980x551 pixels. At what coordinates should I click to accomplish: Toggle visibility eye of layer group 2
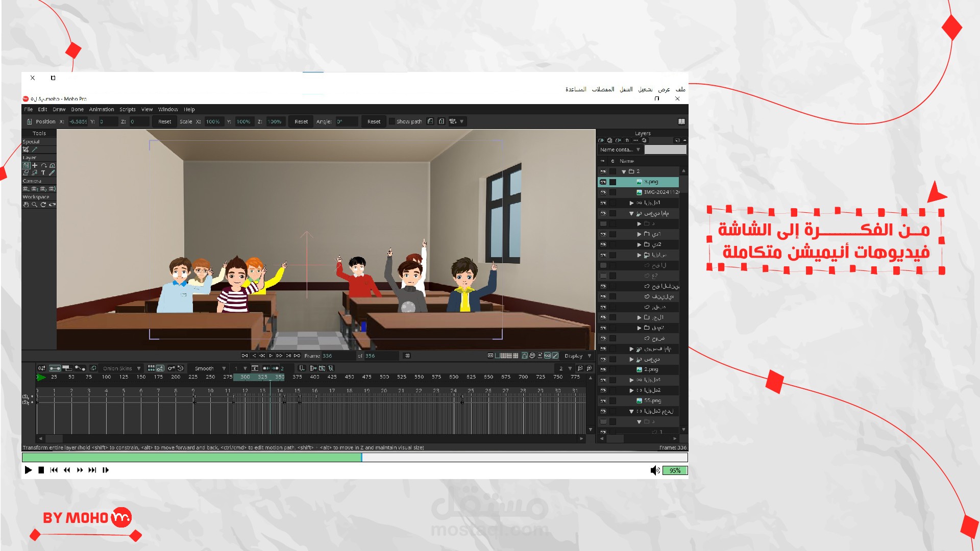pyautogui.click(x=603, y=171)
